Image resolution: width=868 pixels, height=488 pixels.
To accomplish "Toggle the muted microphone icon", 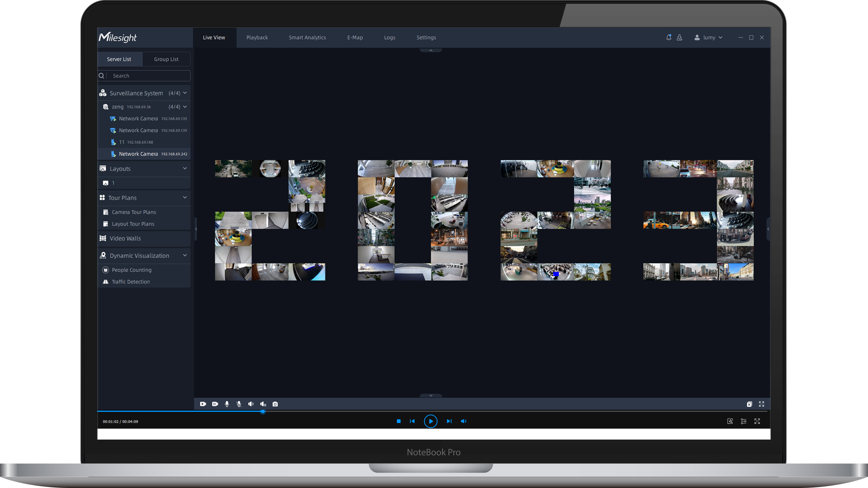I will pos(239,404).
